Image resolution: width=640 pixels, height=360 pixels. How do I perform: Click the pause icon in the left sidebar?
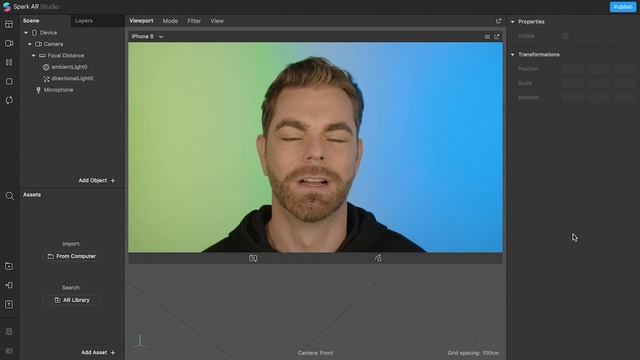coord(9,62)
